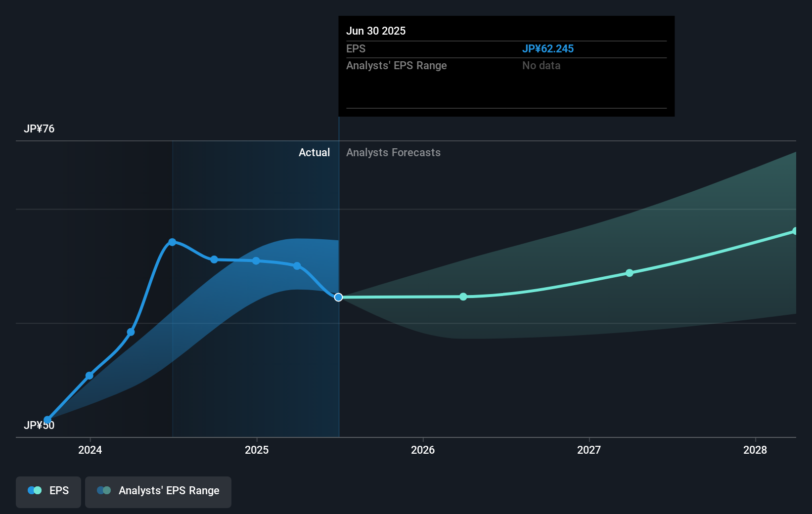
Task: Switch to the Actual section label
Action: pos(315,153)
